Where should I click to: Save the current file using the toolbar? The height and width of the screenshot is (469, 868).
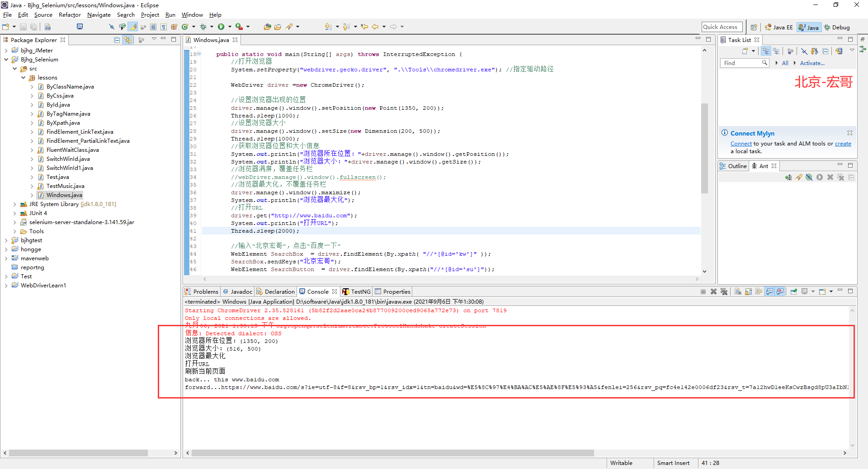[x=23, y=27]
